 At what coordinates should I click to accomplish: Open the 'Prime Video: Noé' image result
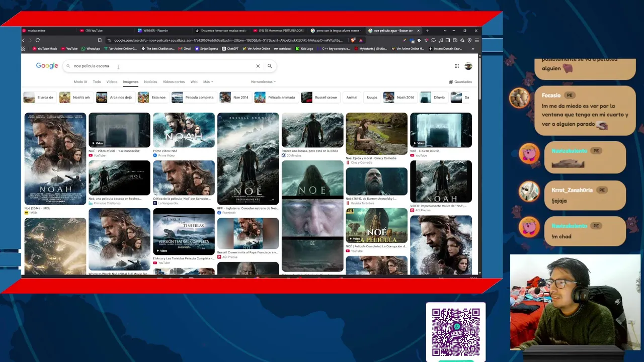[x=184, y=130]
